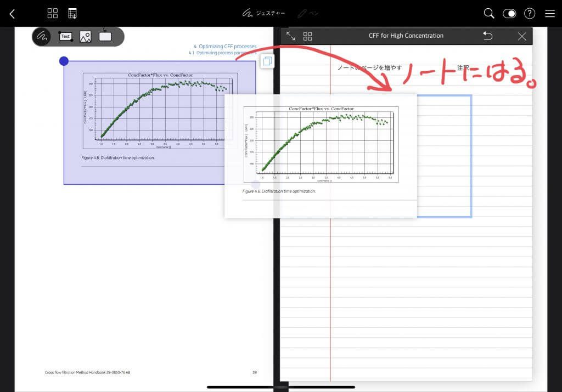
Task: Select the Text capture tool
Action: point(66,37)
